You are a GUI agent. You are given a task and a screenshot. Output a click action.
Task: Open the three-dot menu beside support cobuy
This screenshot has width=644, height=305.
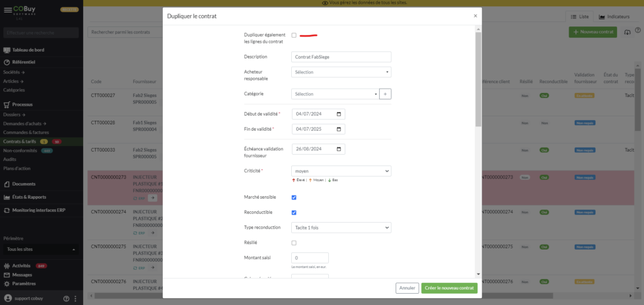75,298
